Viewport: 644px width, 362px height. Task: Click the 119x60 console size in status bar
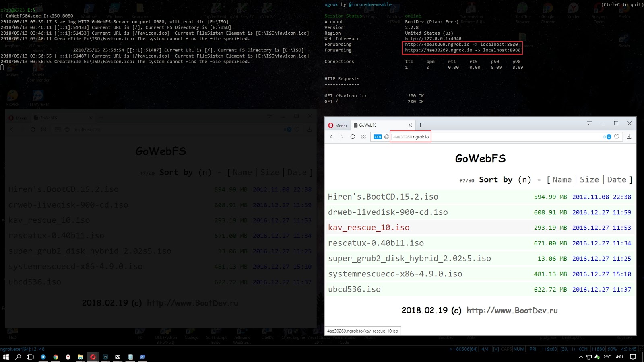(x=549, y=349)
